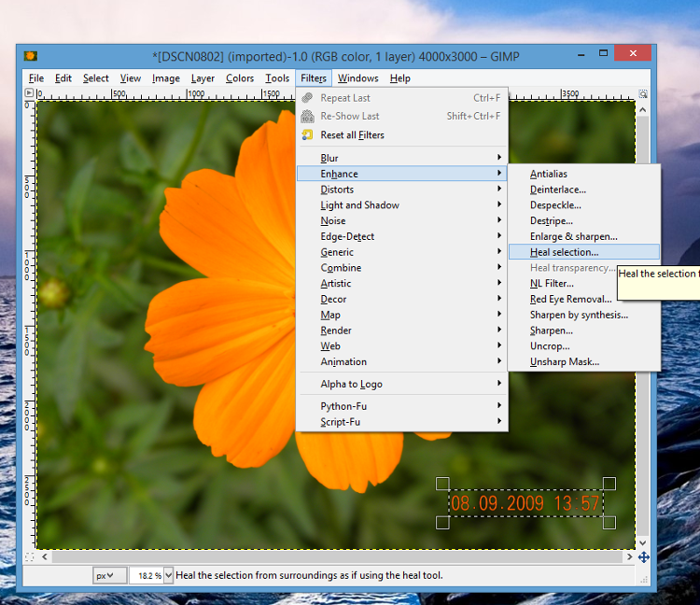Expand the Alpha to Logo submenu

pyautogui.click(x=401, y=384)
